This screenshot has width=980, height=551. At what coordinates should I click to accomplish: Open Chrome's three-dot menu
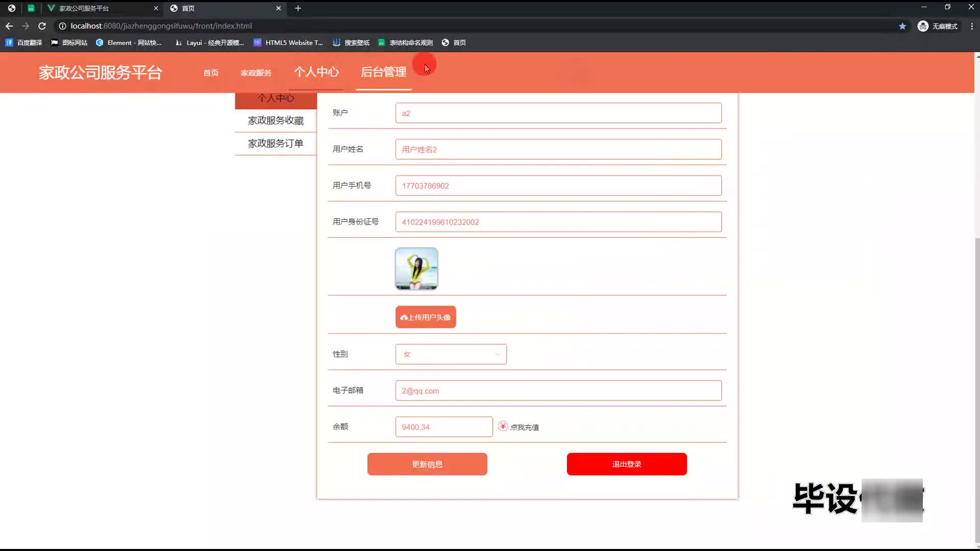972,26
